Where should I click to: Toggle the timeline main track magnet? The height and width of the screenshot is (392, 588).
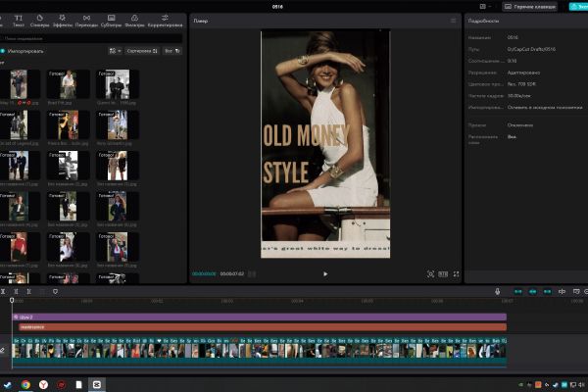(x=518, y=291)
